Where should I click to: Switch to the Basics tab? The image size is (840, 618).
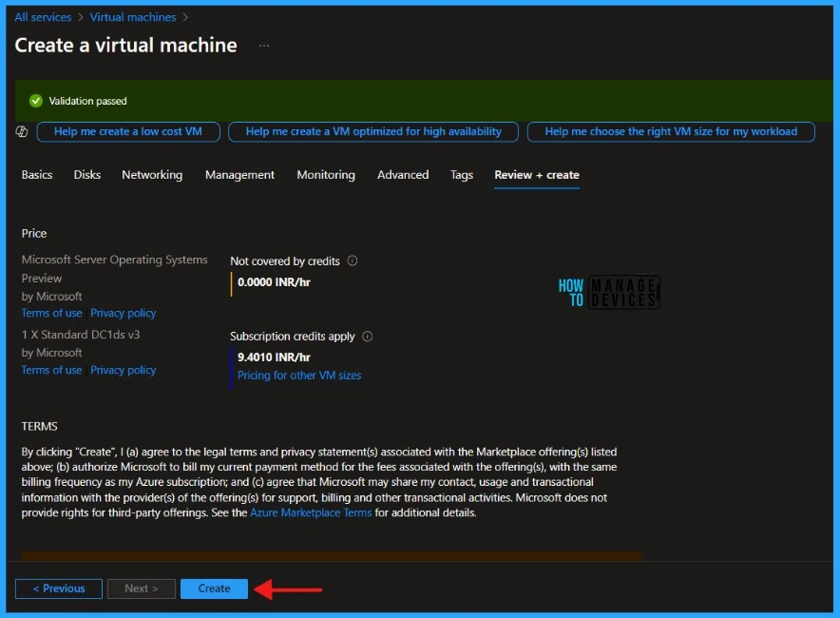(x=37, y=175)
